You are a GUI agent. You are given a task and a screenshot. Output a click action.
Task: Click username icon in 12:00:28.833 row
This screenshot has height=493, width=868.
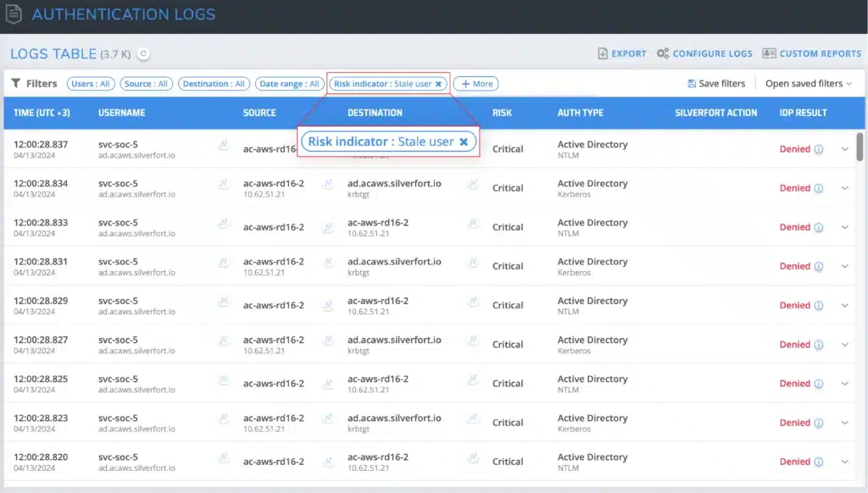point(224,224)
